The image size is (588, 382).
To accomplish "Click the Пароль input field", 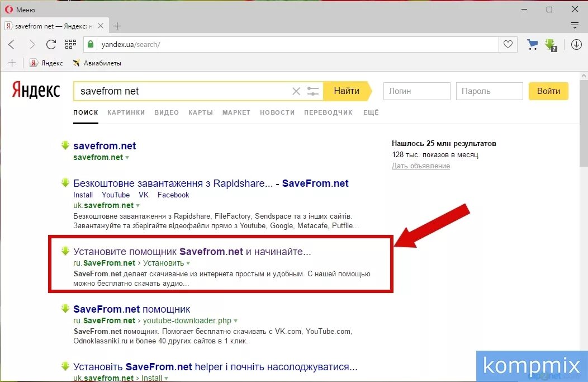I will tap(490, 91).
